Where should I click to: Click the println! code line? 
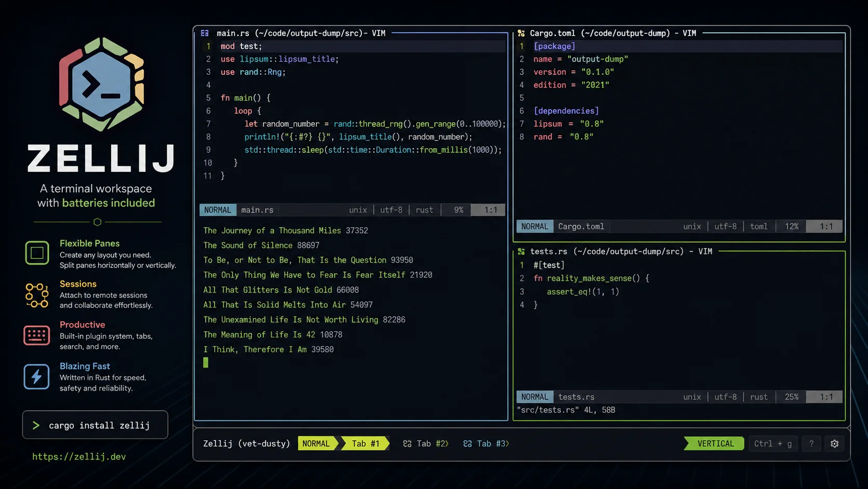point(358,137)
